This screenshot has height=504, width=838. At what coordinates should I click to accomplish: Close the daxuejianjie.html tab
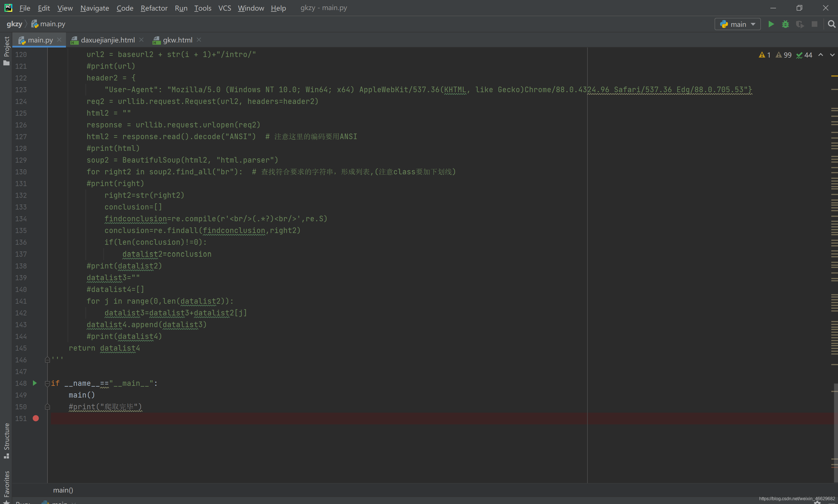click(141, 40)
